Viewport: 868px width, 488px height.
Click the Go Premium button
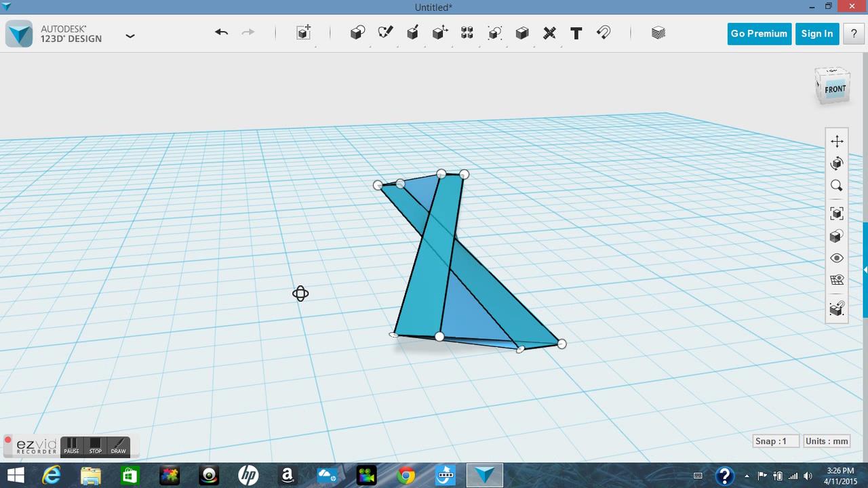(x=759, y=34)
